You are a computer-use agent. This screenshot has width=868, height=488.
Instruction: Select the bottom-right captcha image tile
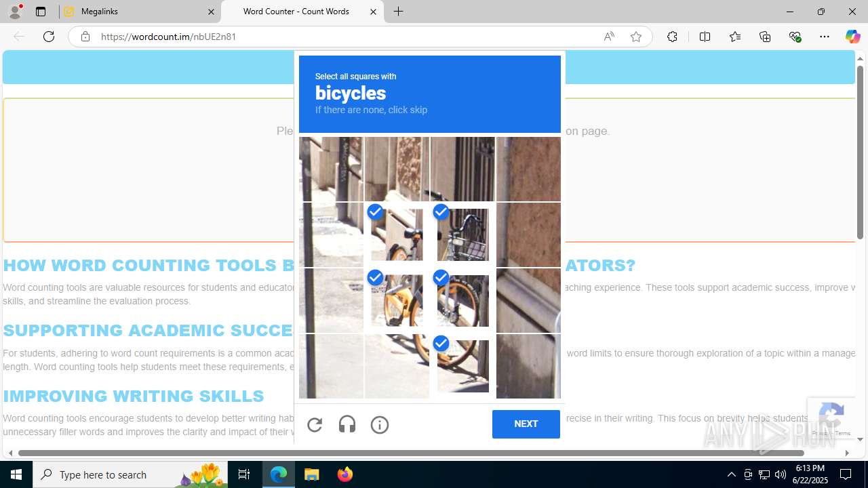click(528, 366)
